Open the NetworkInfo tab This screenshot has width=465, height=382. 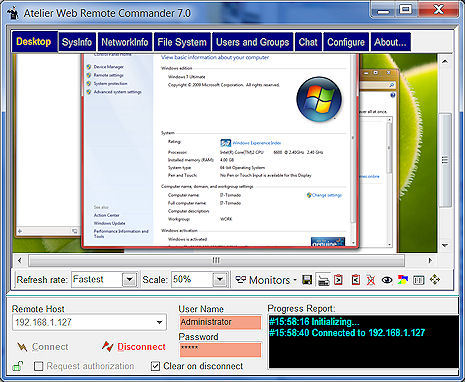[125, 42]
